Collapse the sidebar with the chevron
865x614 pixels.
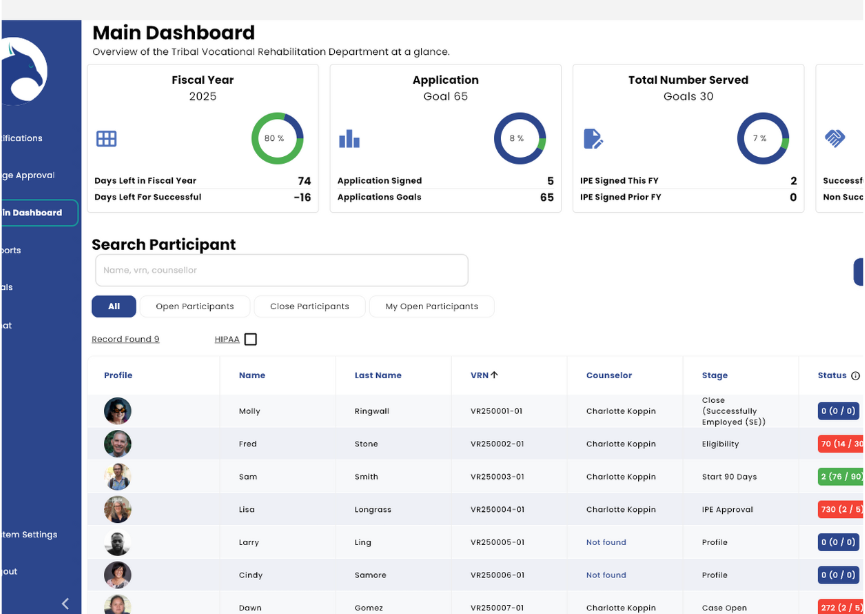click(65, 603)
